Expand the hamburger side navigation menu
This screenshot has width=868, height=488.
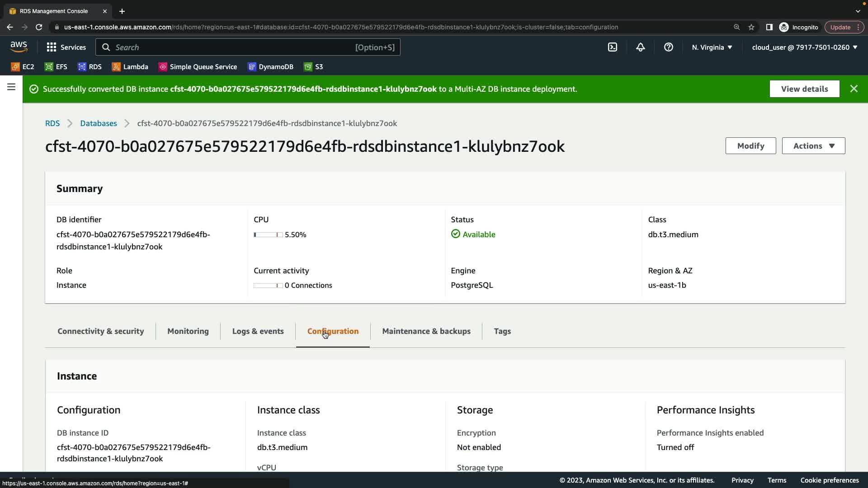tap(11, 87)
